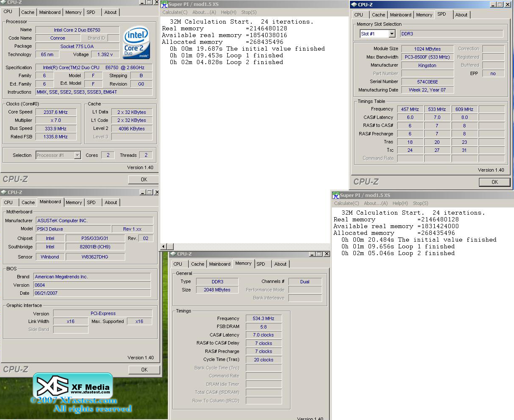This screenshot has width=514, height=420.
Task: Click Super PI icon in lower right window title
Action: pos(336,195)
